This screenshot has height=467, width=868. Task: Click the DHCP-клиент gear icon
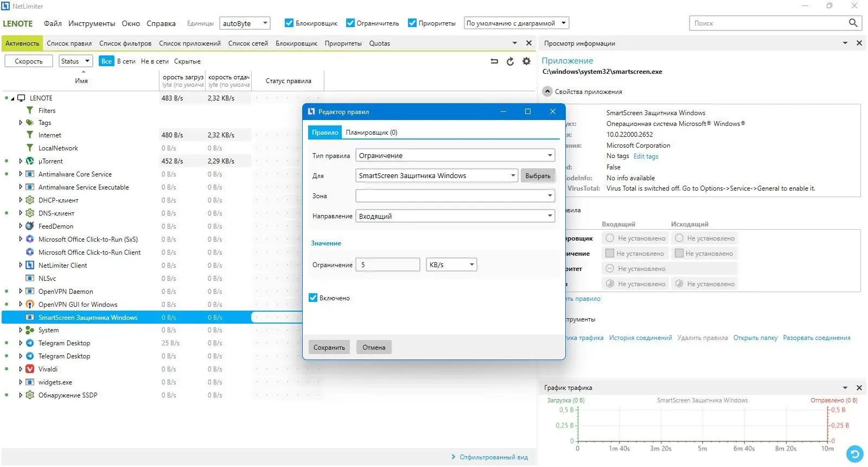30,200
